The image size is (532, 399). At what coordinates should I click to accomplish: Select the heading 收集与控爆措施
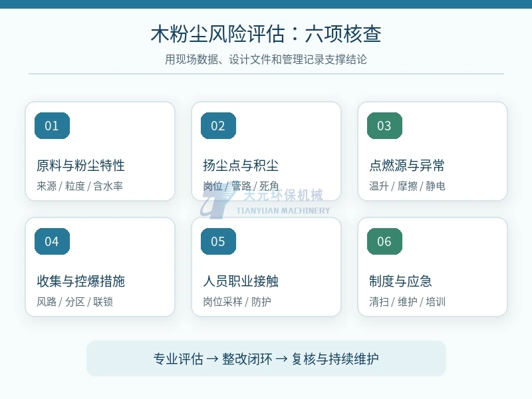(x=80, y=281)
